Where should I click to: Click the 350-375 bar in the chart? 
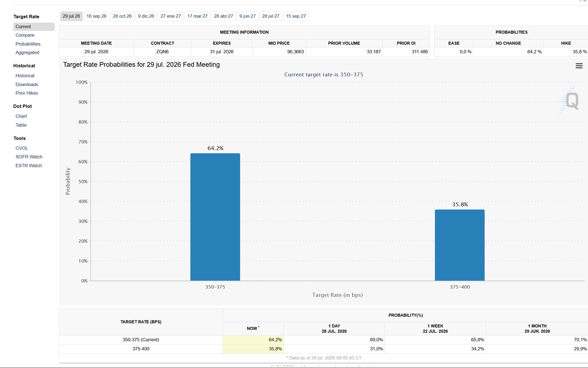pyautogui.click(x=215, y=217)
